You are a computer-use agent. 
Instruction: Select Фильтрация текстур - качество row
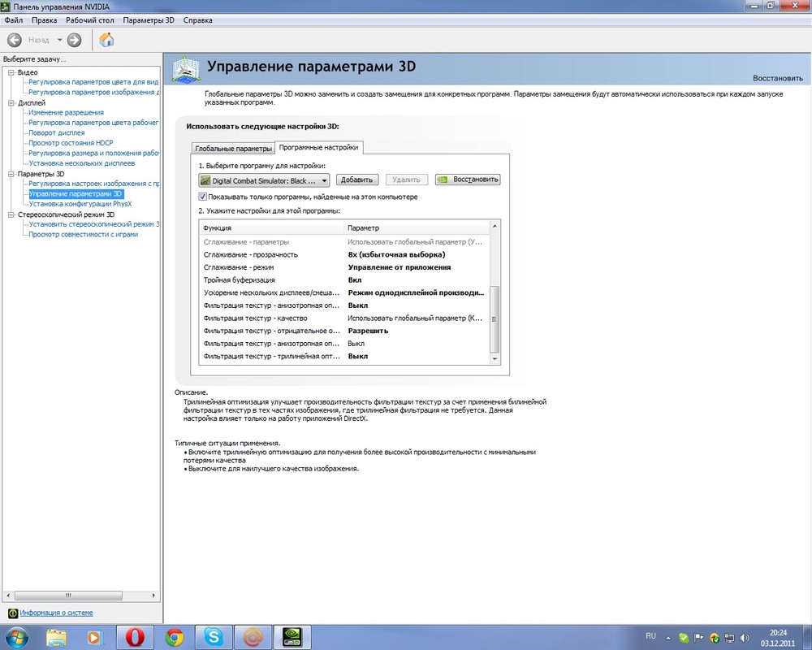pos(343,318)
